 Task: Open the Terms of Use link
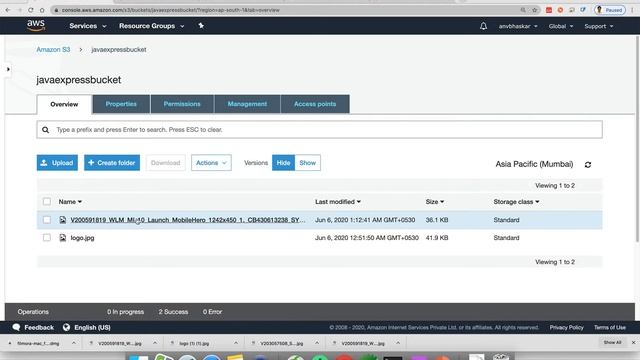[609, 327]
